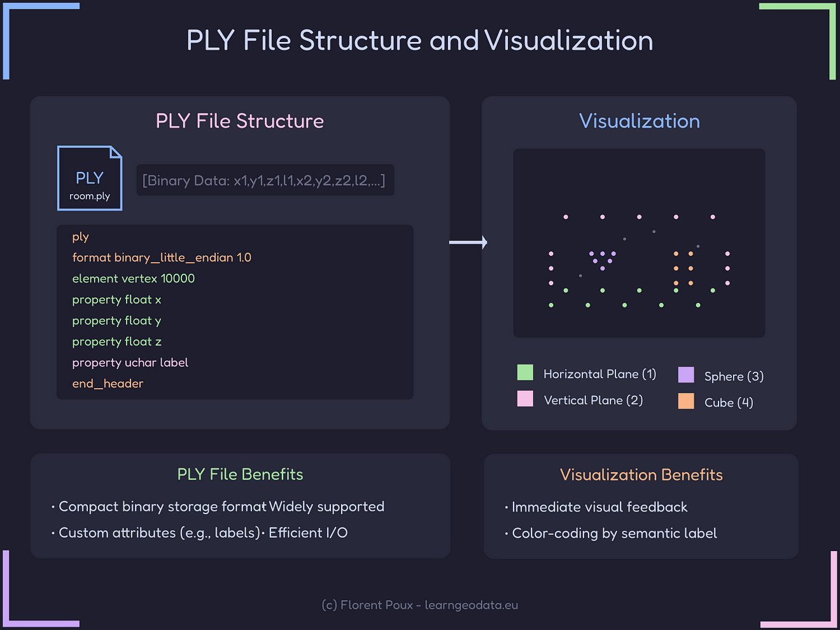Click the Vertical Plane (2) legend label
The width and height of the screenshot is (840, 630).
click(x=593, y=400)
